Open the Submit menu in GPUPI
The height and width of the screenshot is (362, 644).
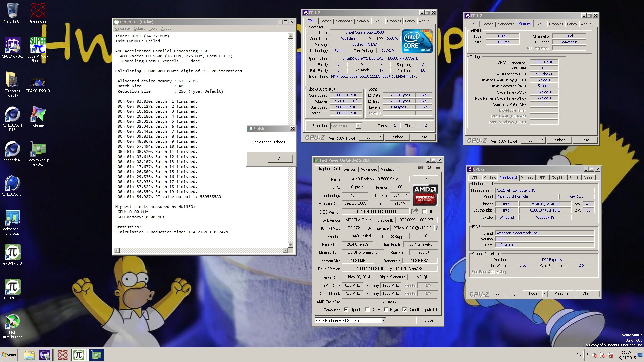click(x=139, y=28)
